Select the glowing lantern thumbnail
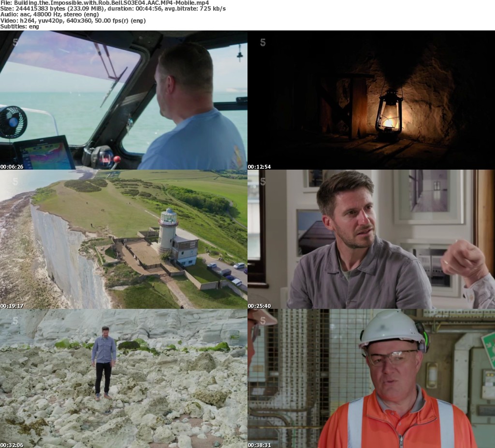Image resolution: width=495 pixels, height=448 pixels. click(x=371, y=100)
